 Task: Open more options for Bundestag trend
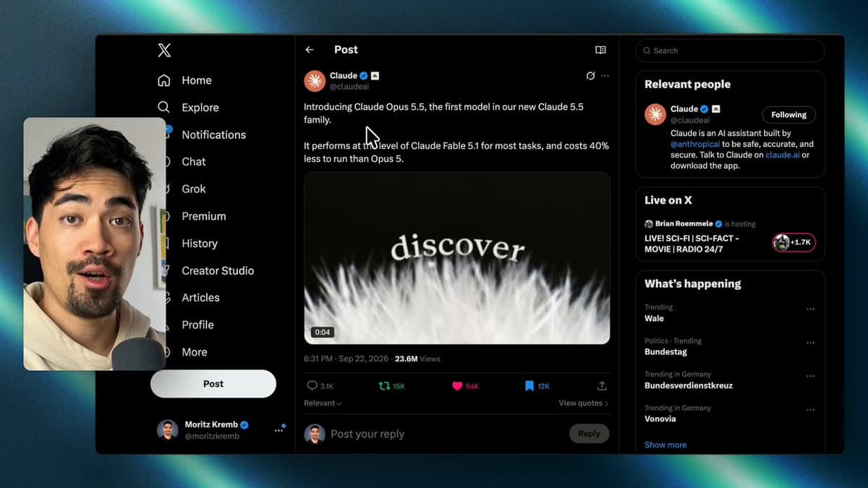tap(810, 343)
